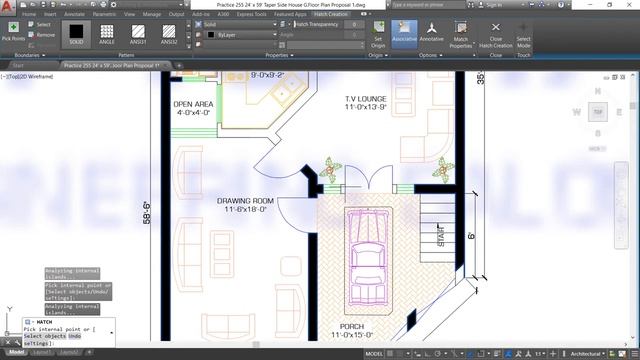Viewport: 640px width, 360px height.
Task: Expand the hatch pattern gallery list
Action: 188,46
